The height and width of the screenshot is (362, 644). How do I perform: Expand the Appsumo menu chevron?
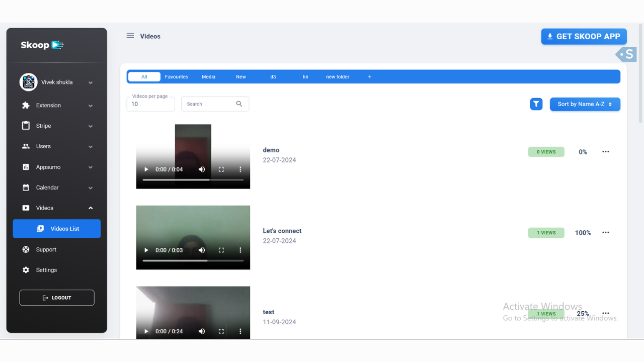pyautogui.click(x=91, y=167)
